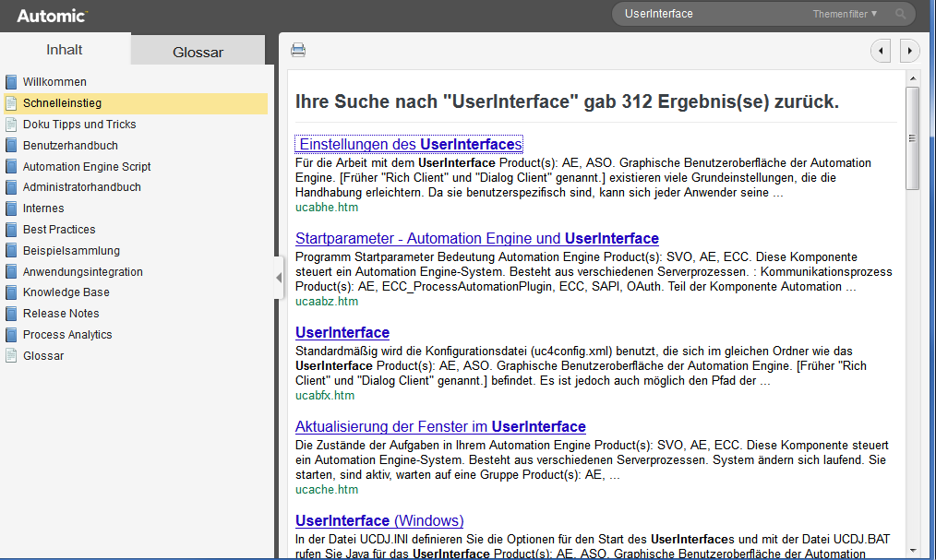Click the print icon in the toolbar
The width and height of the screenshot is (936, 560).
click(x=298, y=50)
